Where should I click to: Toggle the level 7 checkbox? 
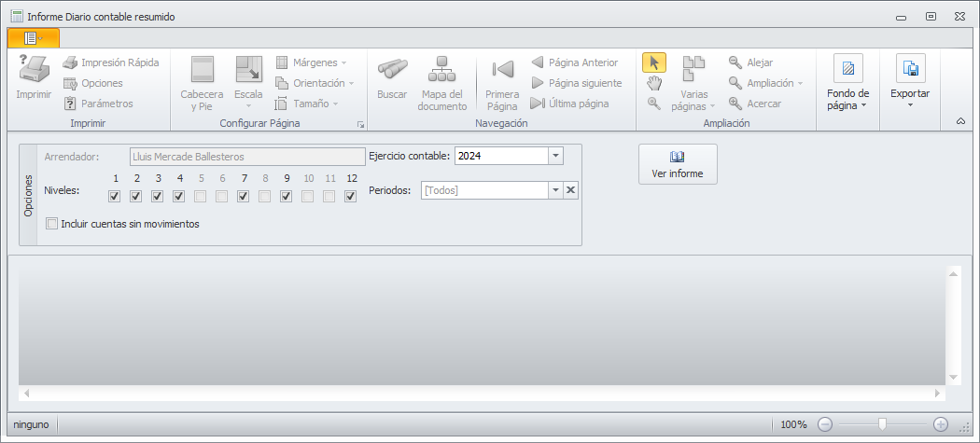click(x=243, y=196)
